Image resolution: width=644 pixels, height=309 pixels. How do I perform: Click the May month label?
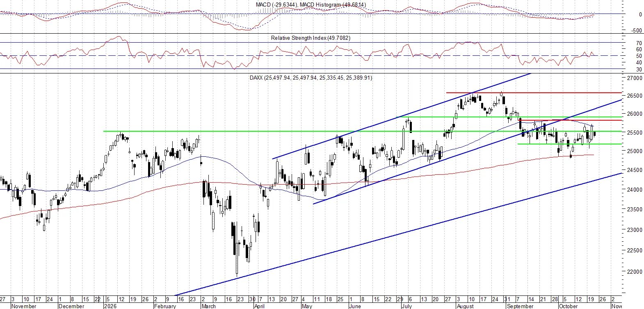[x=307, y=306]
